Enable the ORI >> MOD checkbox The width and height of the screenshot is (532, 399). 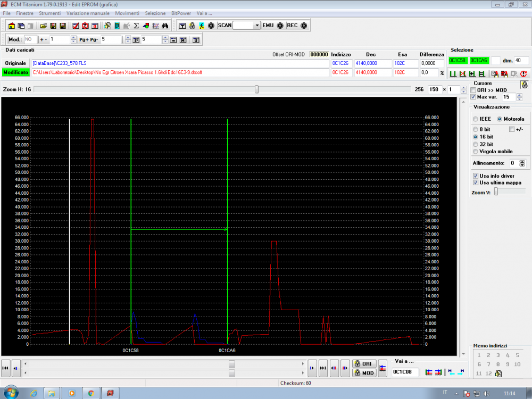pos(473,90)
